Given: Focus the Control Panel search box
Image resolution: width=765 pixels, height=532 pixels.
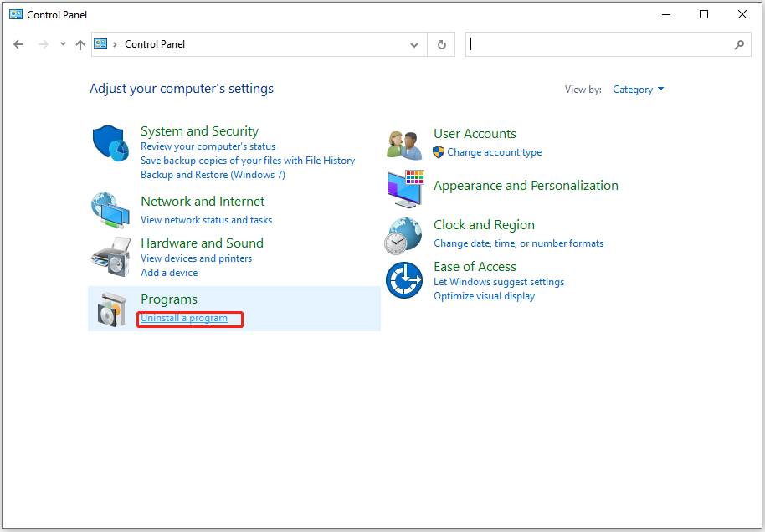Looking at the screenshot, I should click(x=608, y=44).
